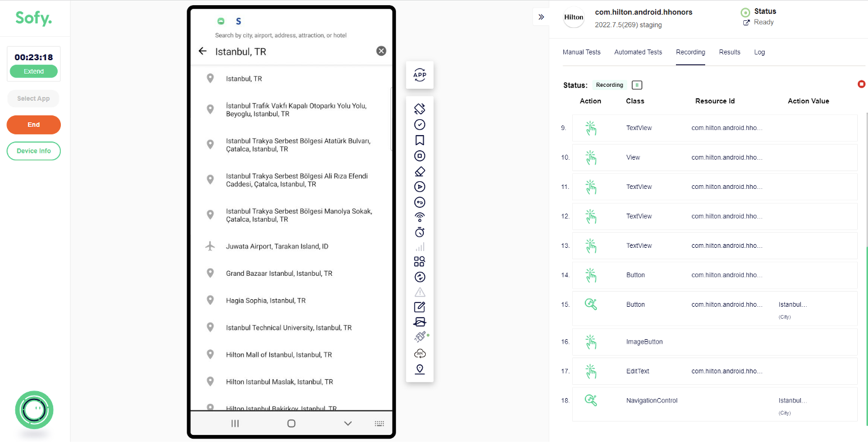
Task: Click the stopwatch timer icon
Action: coord(419,233)
